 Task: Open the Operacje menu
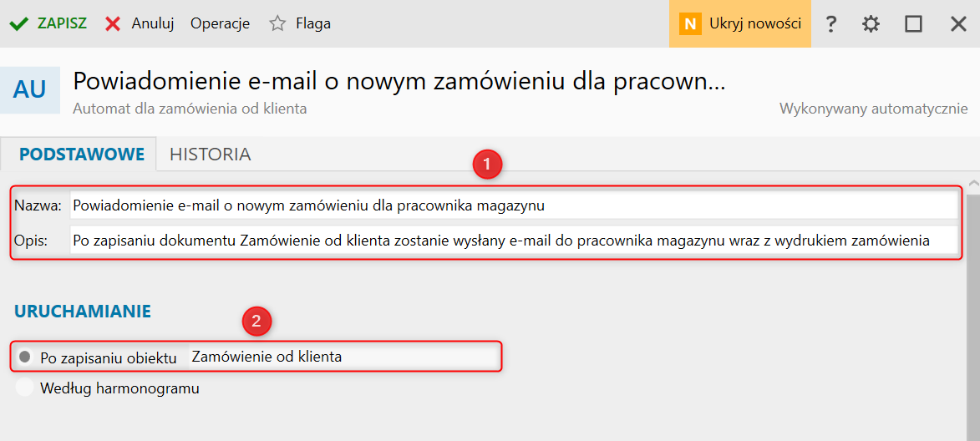[x=220, y=23]
